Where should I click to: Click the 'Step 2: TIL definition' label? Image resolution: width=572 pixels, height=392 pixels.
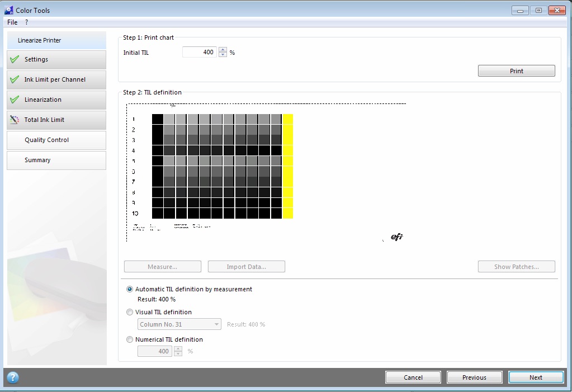[152, 92]
